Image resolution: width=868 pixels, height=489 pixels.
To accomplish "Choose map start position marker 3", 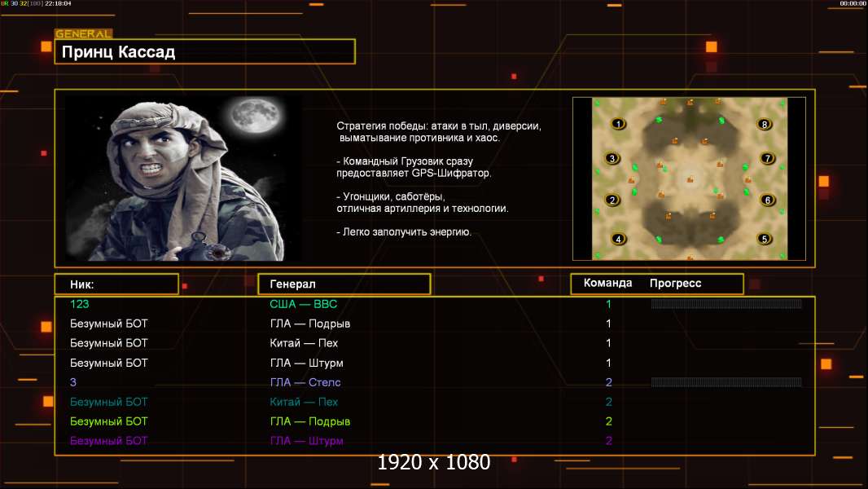I will click(x=613, y=158).
